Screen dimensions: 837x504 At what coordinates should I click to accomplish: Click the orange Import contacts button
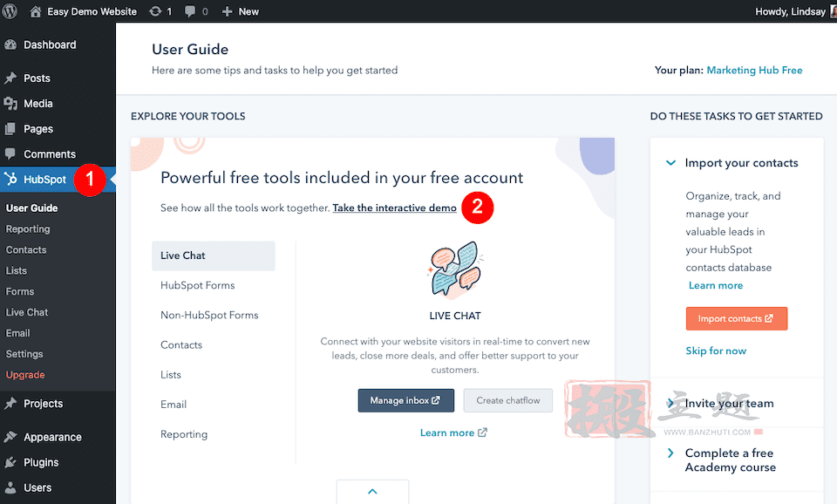(x=736, y=319)
